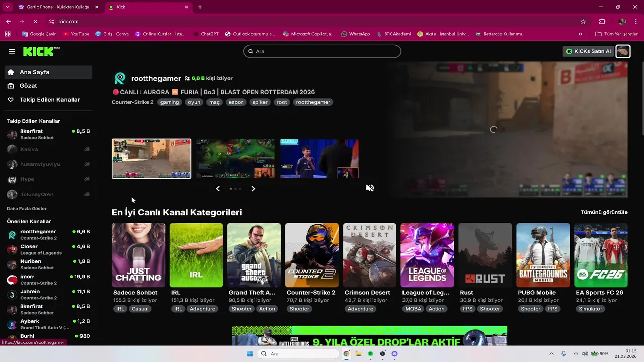644x362 pixels.
Task: Open the offline Kasiva channel
Action: tap(48, 149)
